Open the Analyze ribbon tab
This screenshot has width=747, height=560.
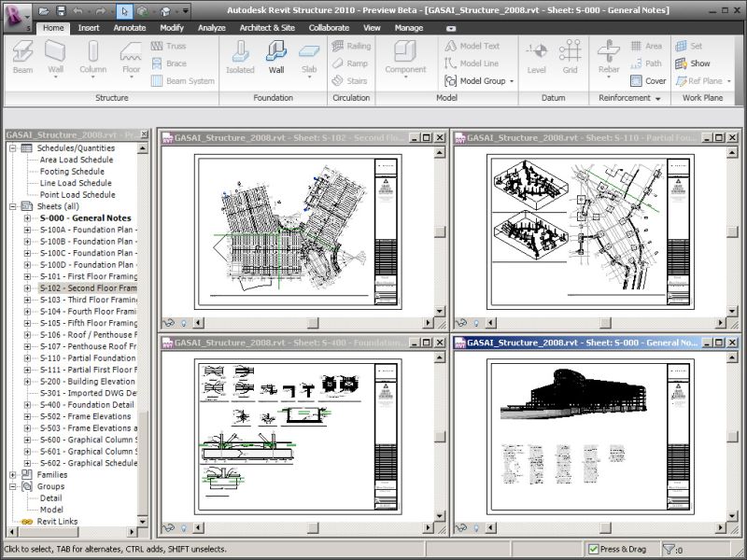pyautogui.click(x=212, y=28)
